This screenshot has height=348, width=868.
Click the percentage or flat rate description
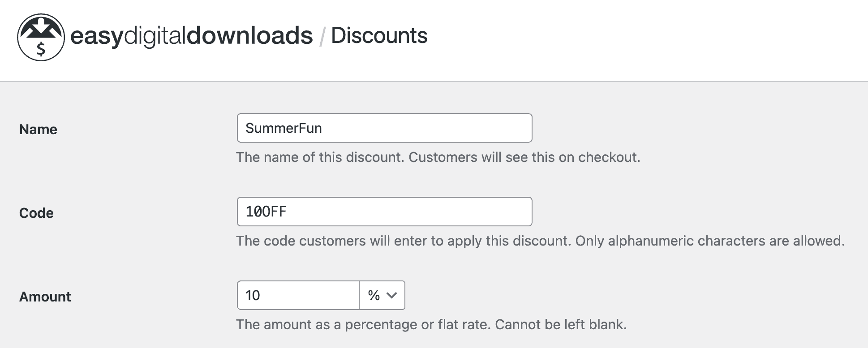point(431,325)
